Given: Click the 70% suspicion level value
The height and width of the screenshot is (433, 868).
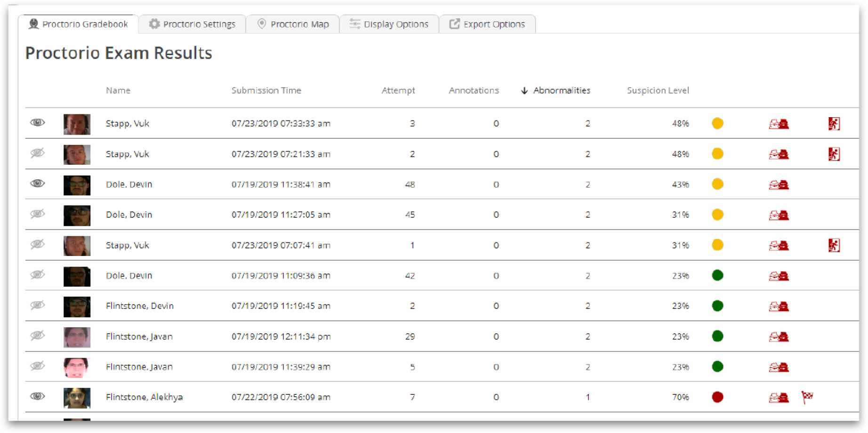Looking at the screenshot, I should [681, 397].
